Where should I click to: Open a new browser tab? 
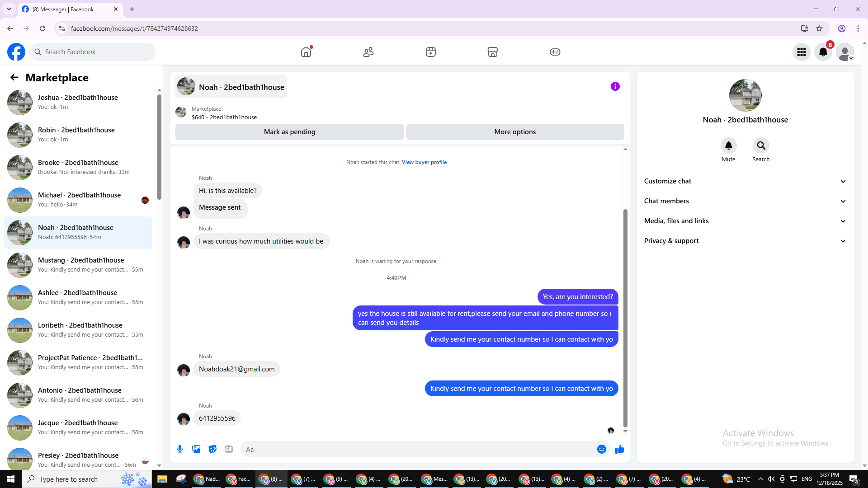pos(132,9)
